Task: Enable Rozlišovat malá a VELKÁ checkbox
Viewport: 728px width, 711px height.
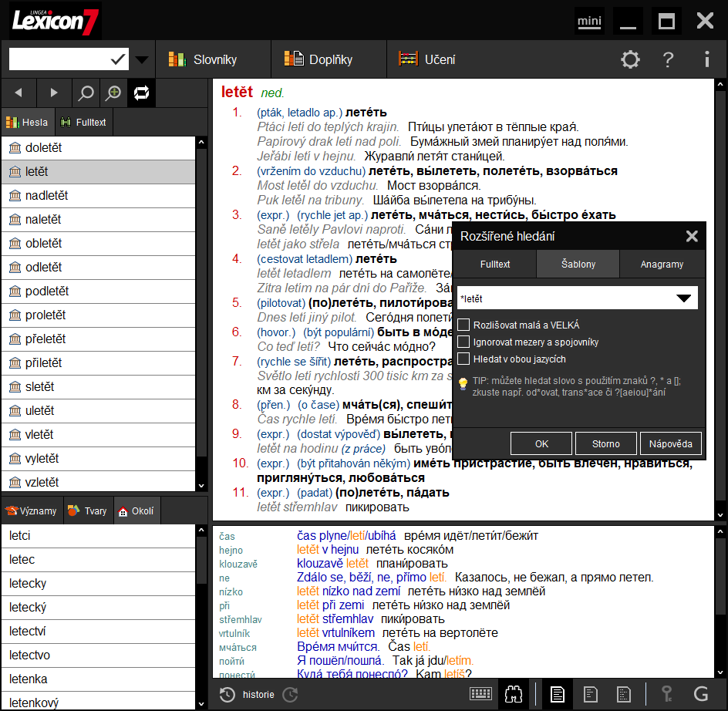Action: point(463,325)
